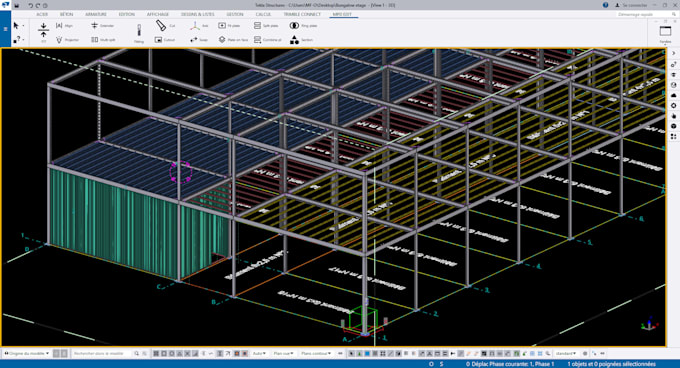Switch to the GESTION tab
This screenshot has height=368, width=680.
tap(235, 14)
